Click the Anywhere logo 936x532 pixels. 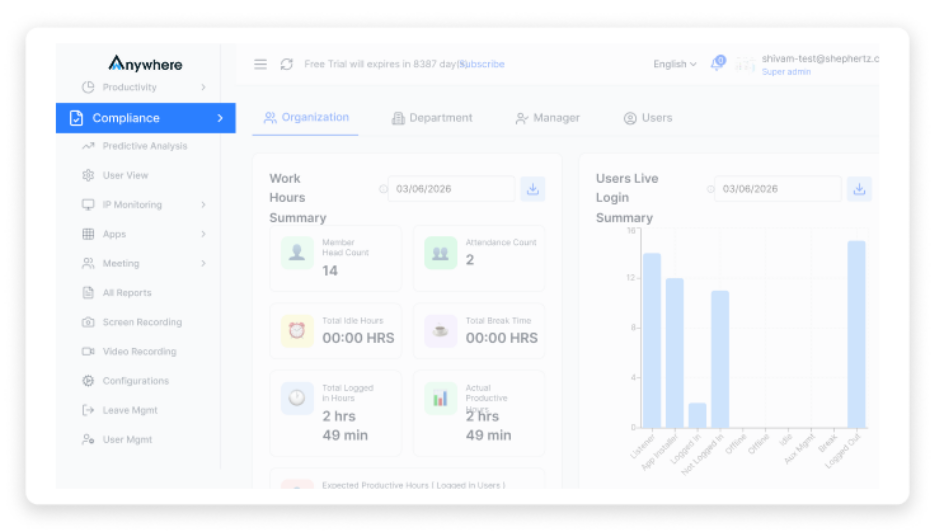point(145,63)
